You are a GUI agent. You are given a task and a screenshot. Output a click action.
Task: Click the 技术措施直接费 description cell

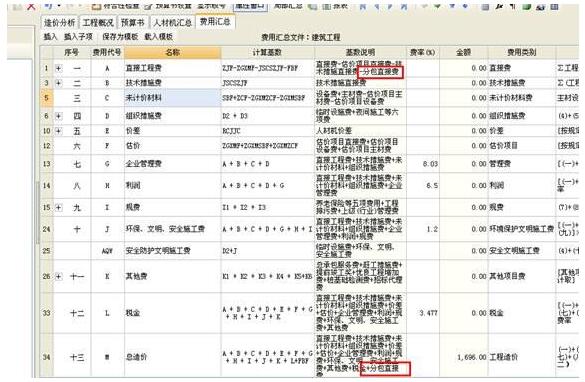click(360, 83)
